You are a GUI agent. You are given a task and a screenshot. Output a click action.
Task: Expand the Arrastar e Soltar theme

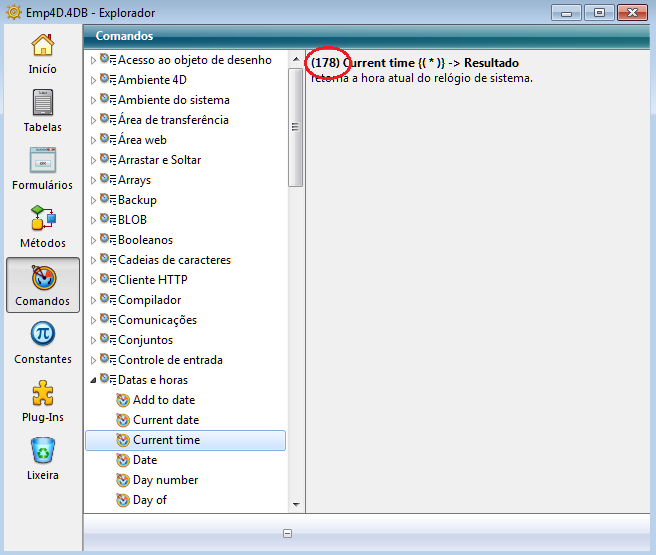click(x=93, y=160)
